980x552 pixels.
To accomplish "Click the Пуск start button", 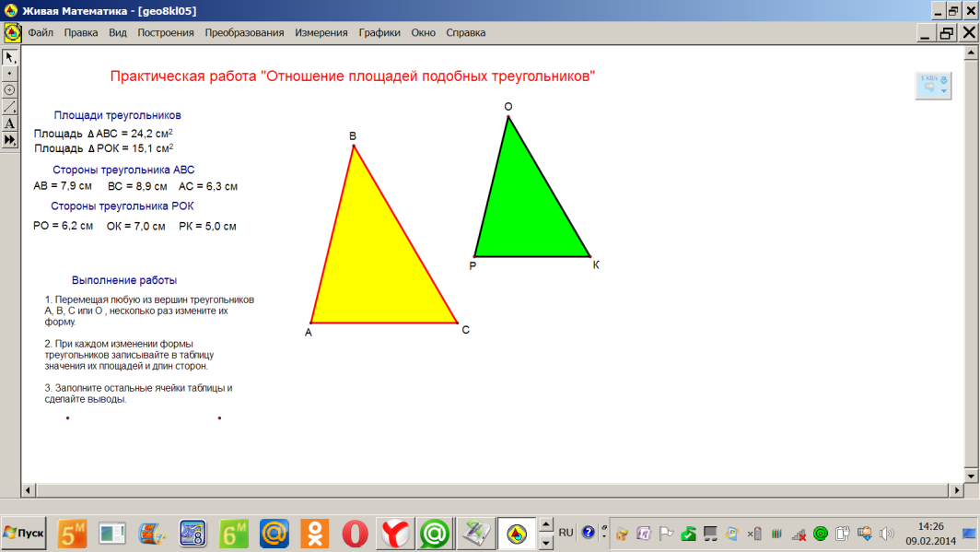I will coord(25,533).
